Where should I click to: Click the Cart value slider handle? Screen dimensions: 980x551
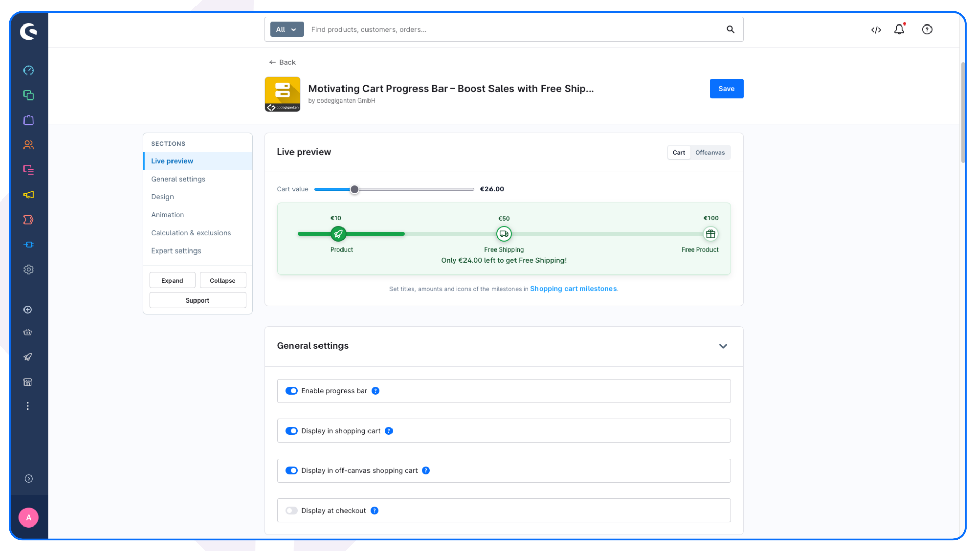tap(354, 189)
